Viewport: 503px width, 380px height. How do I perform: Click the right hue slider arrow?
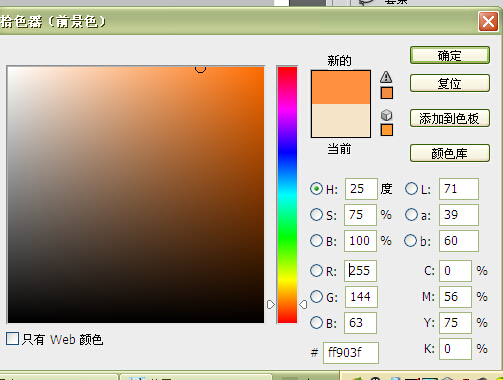coord(303,304)
